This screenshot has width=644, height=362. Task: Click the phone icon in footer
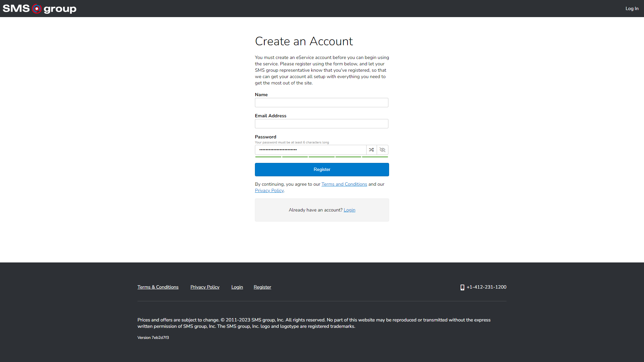pyautogui.click(x=462, y=287)
